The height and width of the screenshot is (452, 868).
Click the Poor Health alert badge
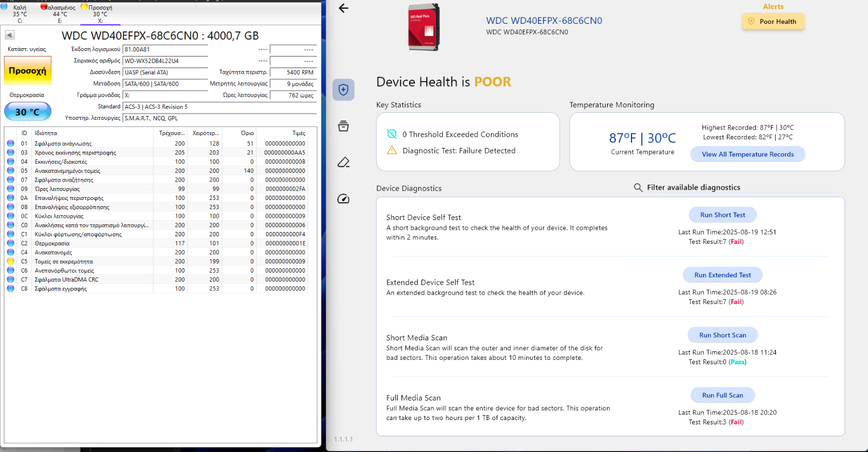tap(773, 22)
